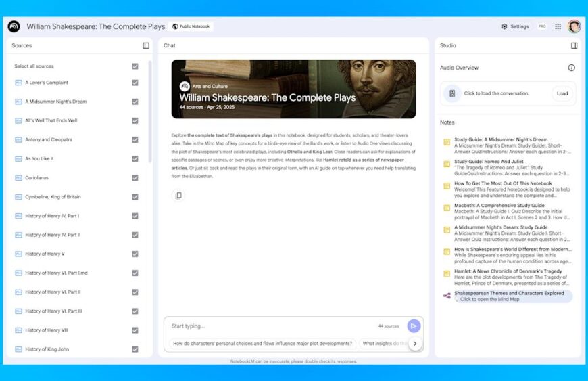Open source History of Henry VI, Part I.md
This screenshot has width=588, height=381.
(56, 273)
